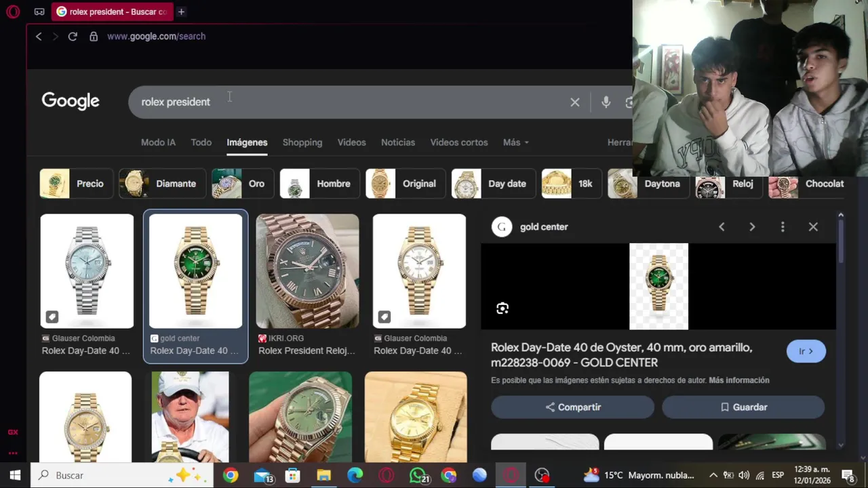Select selected gold center green-dial watch thumbnail
The width and height of the screenshot is (868, 488).
(195, 271)
